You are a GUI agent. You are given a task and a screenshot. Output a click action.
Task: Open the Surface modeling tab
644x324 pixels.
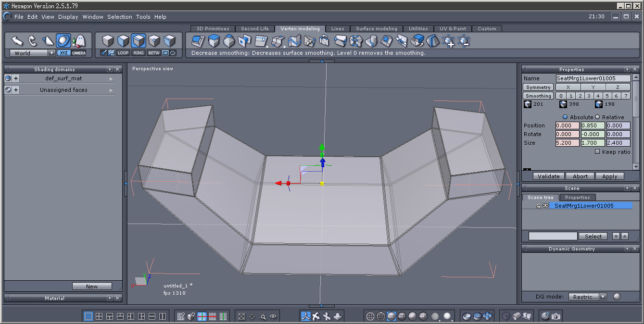(376, 29)
